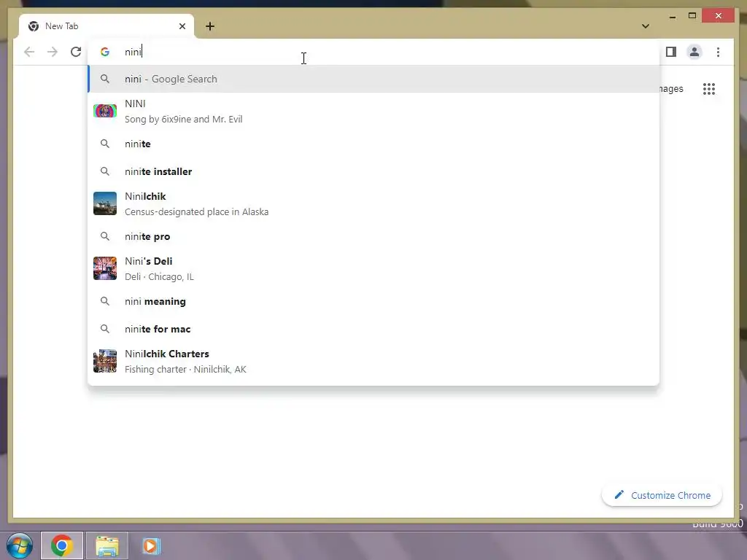Open the Windows Start orb
Screen dimensions: 747x560
coord(20,545)
